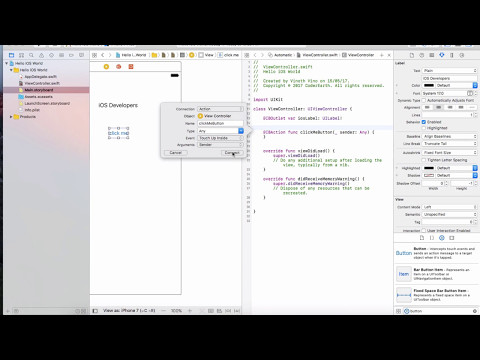The width and height of the screenshot is (480, 360).
Task: Open the Size inspector tab
Action: [452, 55]
